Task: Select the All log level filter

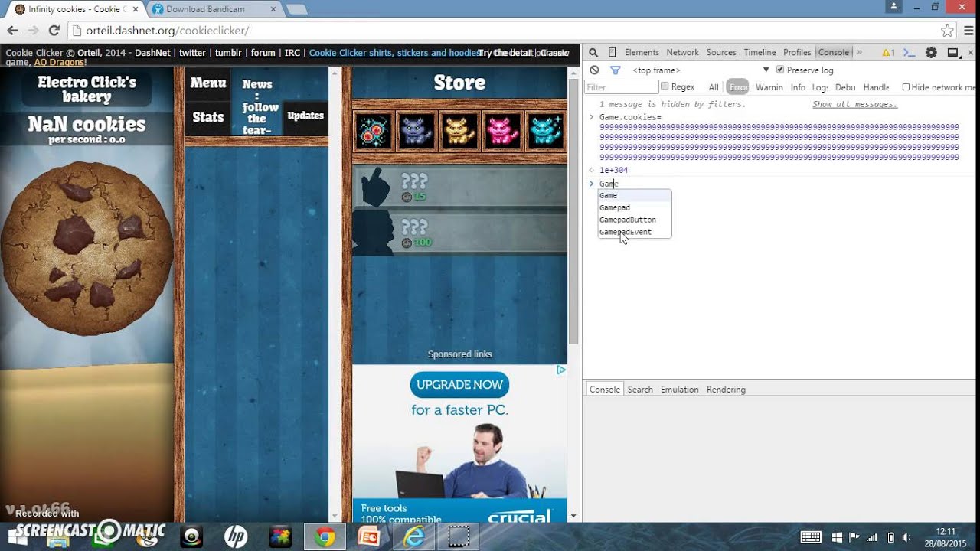Action: tap(714, 87)
